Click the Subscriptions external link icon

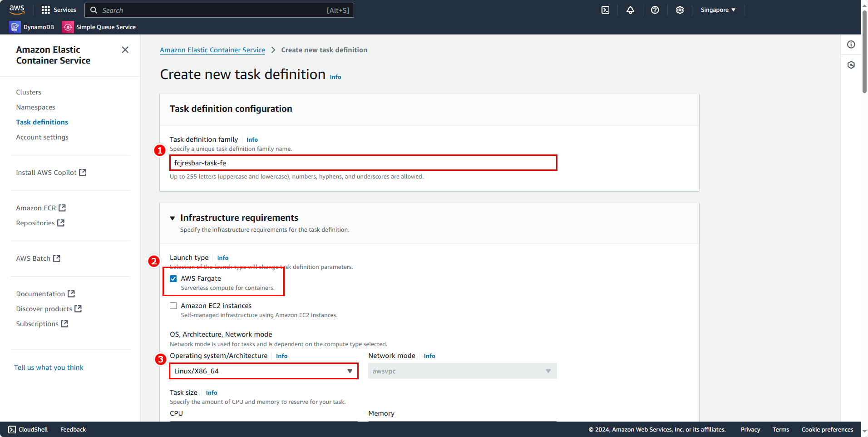64,324
